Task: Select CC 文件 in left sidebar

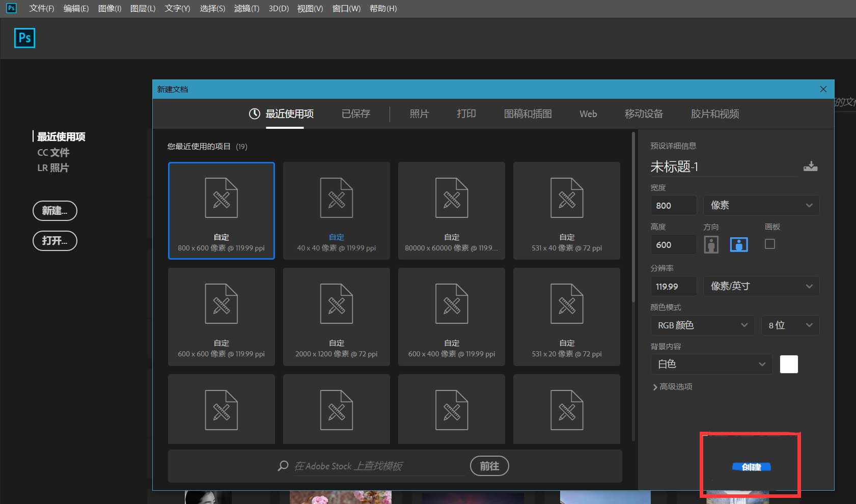Action: [x=53, y=152]
